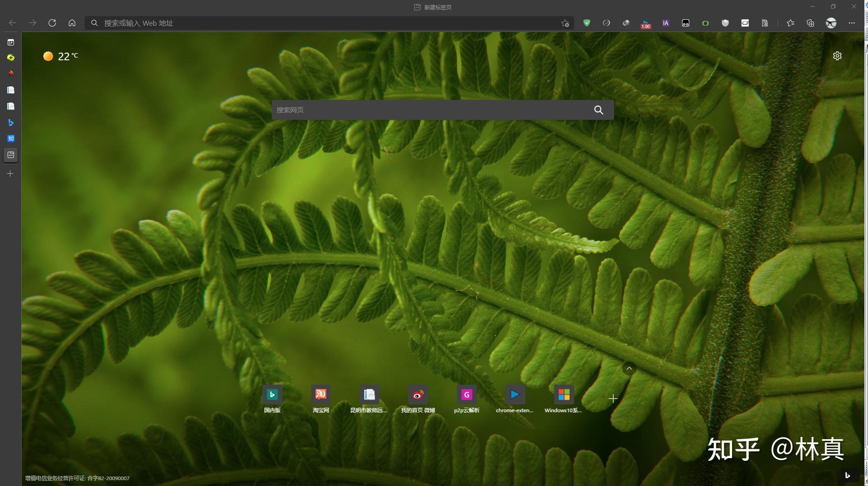Go back to the previous page

pos(13,23)
